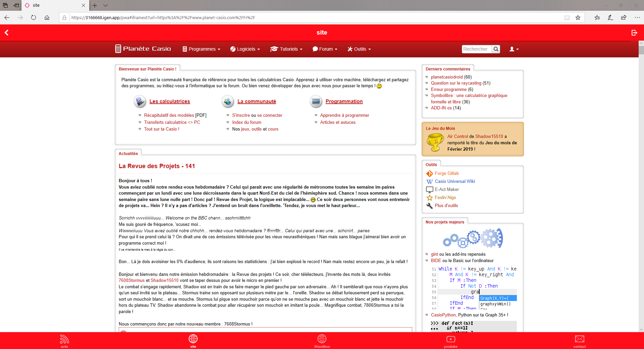Click the La communauté icon

click(x=228, y=101)
